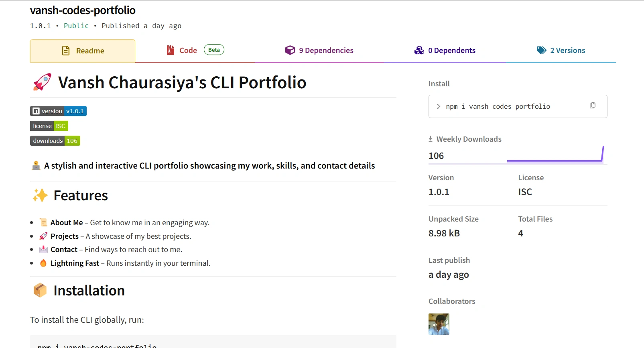Click the package icon beside Installation heading
Screen dimensions: 644x348
click(x=40, y=290)
